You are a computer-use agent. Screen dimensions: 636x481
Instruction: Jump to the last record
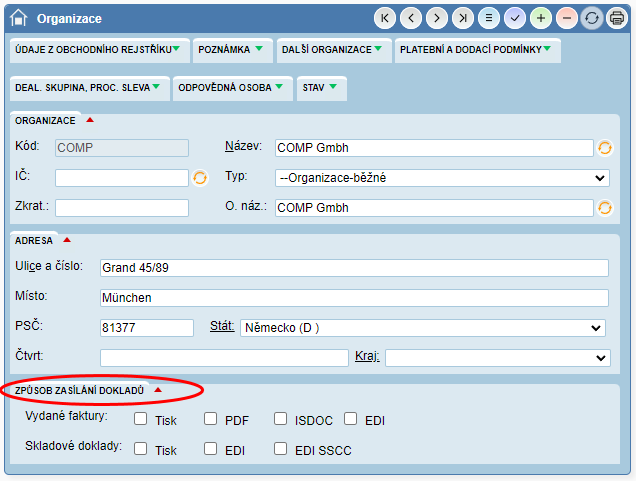(463, 18)
